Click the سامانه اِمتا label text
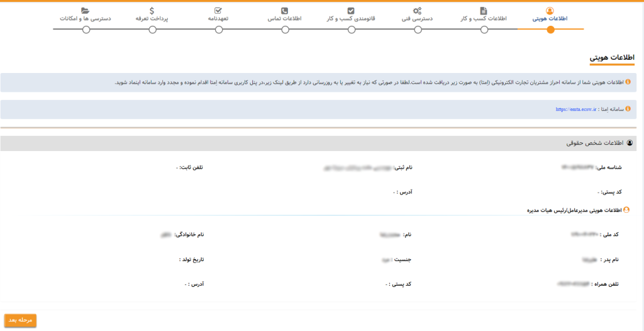 coord(611,109)
